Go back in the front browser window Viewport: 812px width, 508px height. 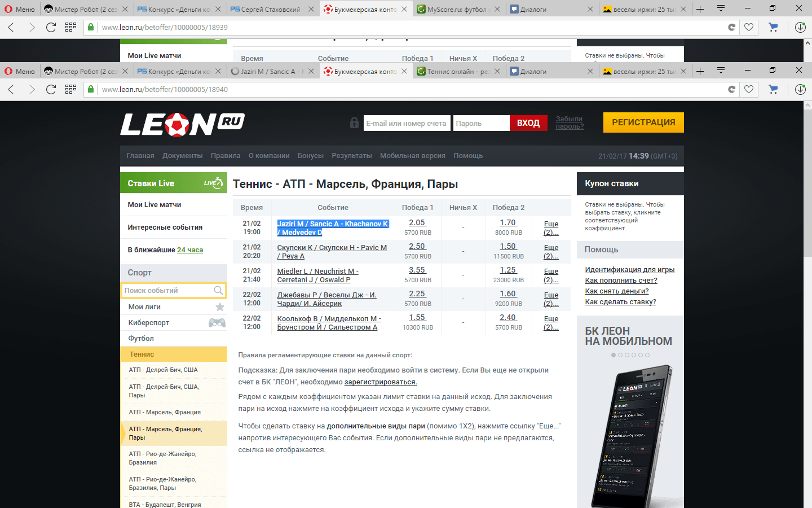click(x=11, y=89)
